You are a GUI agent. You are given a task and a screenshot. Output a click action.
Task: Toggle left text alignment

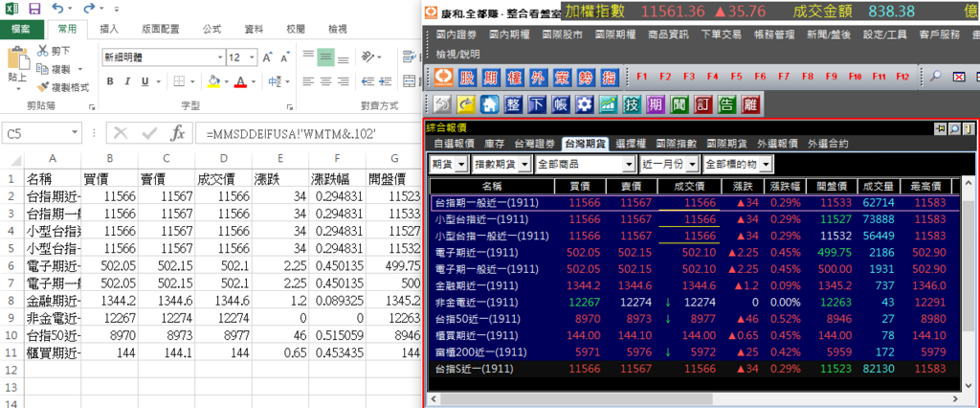[x=307, y=80]
